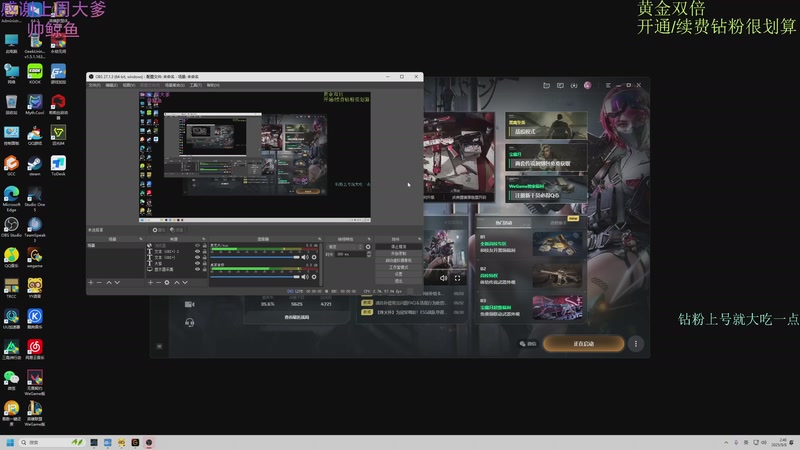This screenshot has width=800, height=450.
Task: Click Start Virtual Camera in OBS controls
Action: click(398, 260)
